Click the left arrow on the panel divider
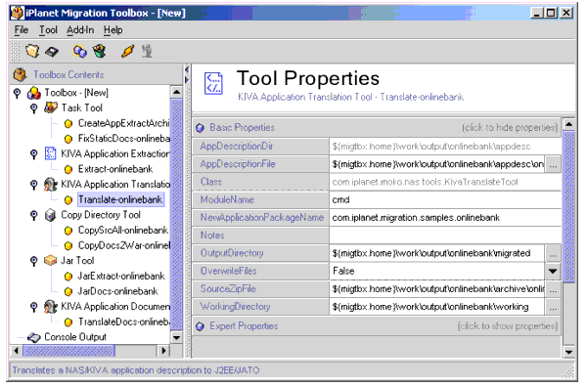588x386 pixels. tap(187, 70)
